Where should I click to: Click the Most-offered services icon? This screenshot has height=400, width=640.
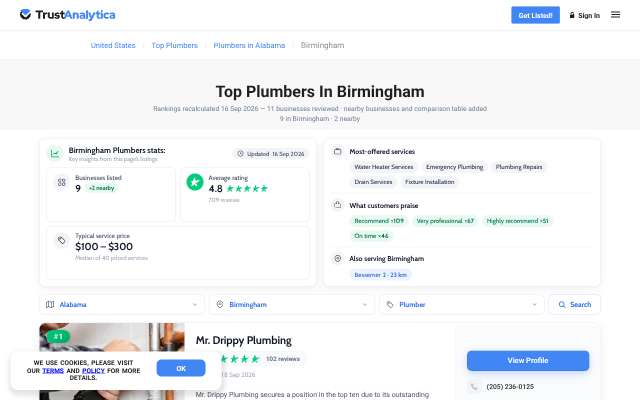click(338, 151)
